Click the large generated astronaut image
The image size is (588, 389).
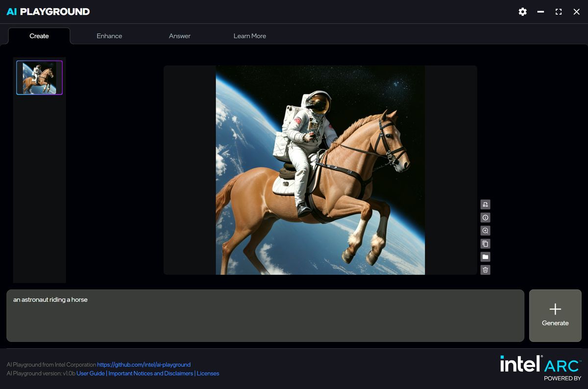coord(320,170)
